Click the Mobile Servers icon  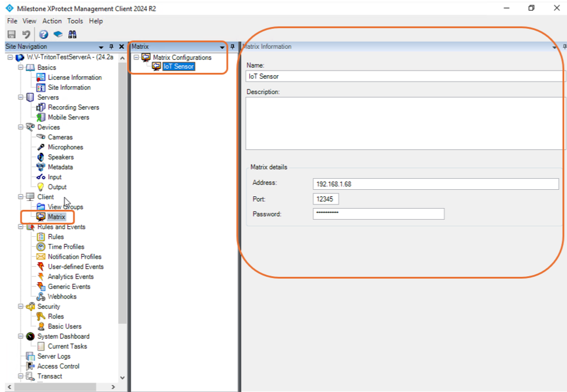coord(41,117)
